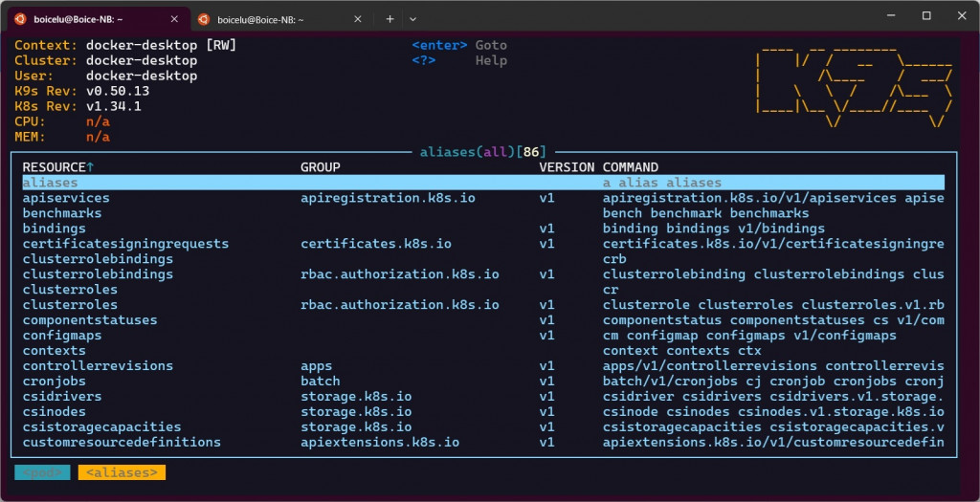Click the GROUP column header
980x502 pixels.
tap(321, 167)
